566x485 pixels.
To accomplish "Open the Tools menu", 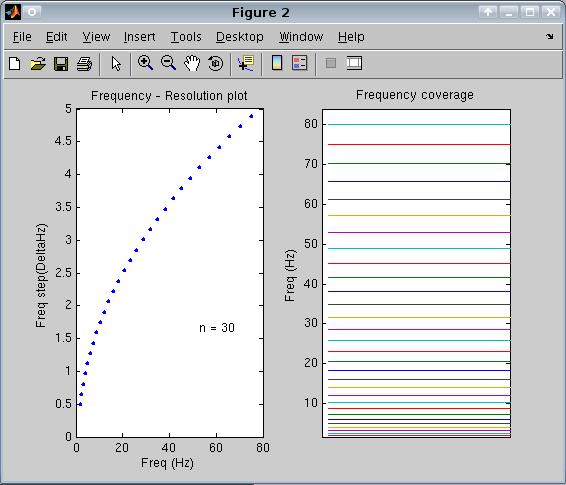I will (x=186, y=37).
